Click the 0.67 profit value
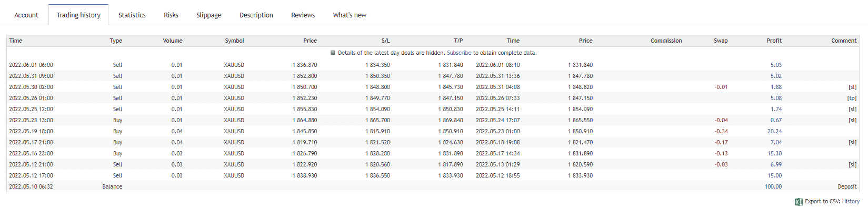This screenshot has width=868, height=207. pyautogui.click(x=776, y=120)
